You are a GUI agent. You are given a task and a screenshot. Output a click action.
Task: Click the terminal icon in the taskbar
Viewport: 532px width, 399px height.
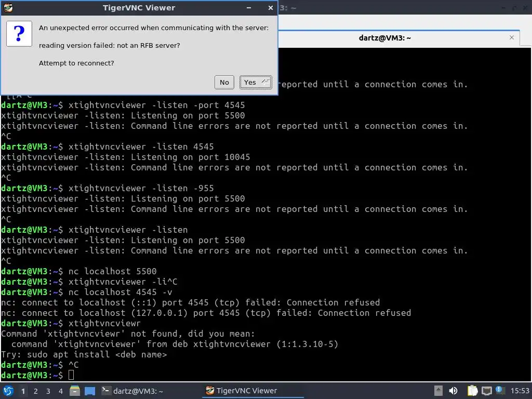coord(105,391)
